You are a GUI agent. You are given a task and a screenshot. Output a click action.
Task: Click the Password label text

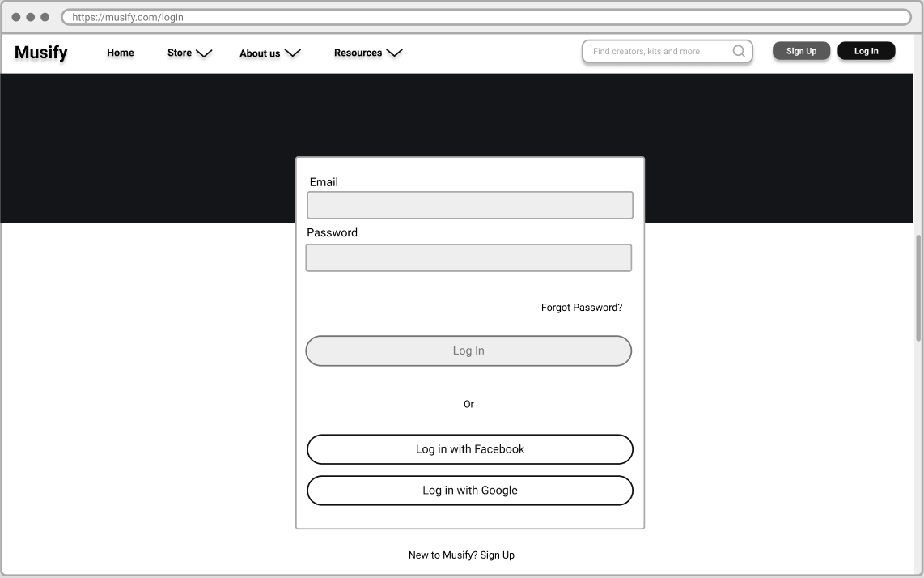(332, 232)
